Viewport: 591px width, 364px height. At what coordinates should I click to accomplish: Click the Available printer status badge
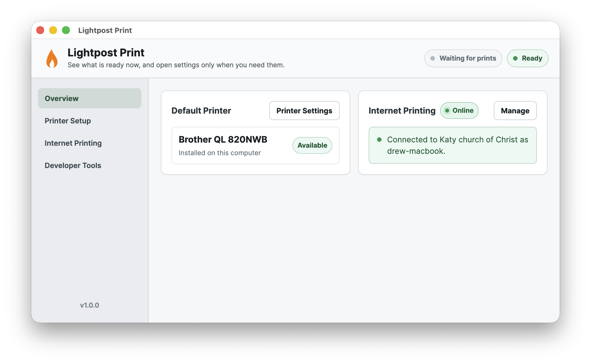click(x=312, y=145)
